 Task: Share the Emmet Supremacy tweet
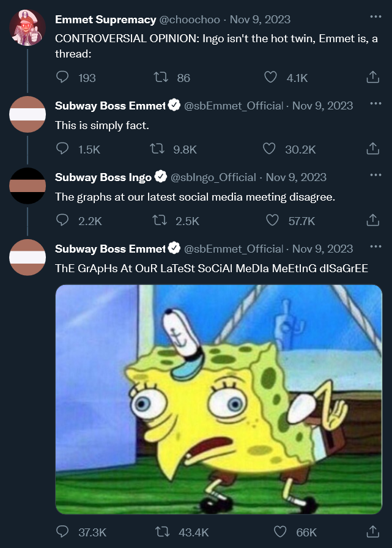[x=372, y=78]
